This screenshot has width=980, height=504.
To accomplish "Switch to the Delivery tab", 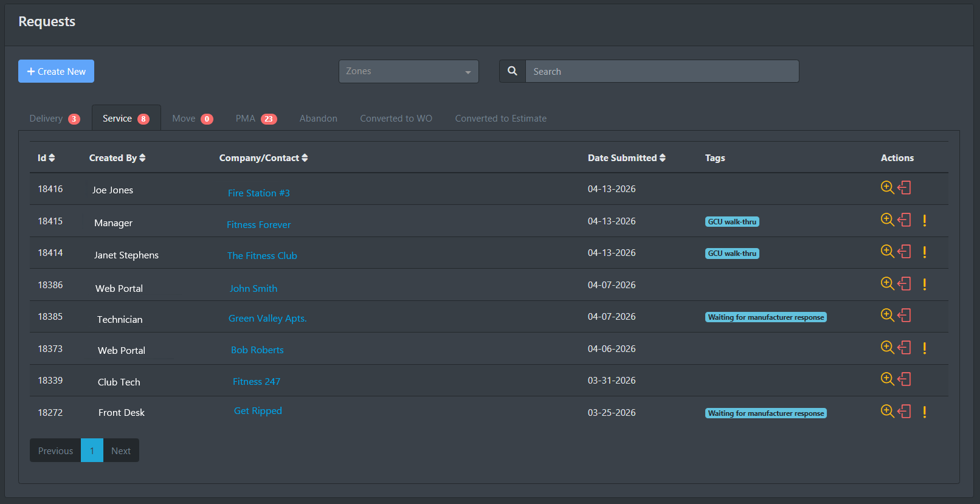I will pos(54,119).
